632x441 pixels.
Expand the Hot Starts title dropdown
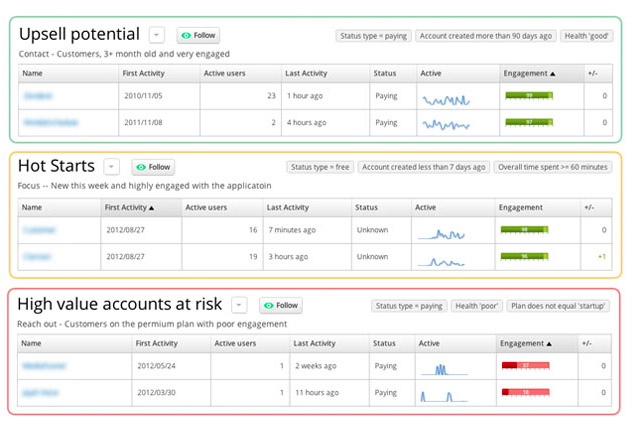112,167
